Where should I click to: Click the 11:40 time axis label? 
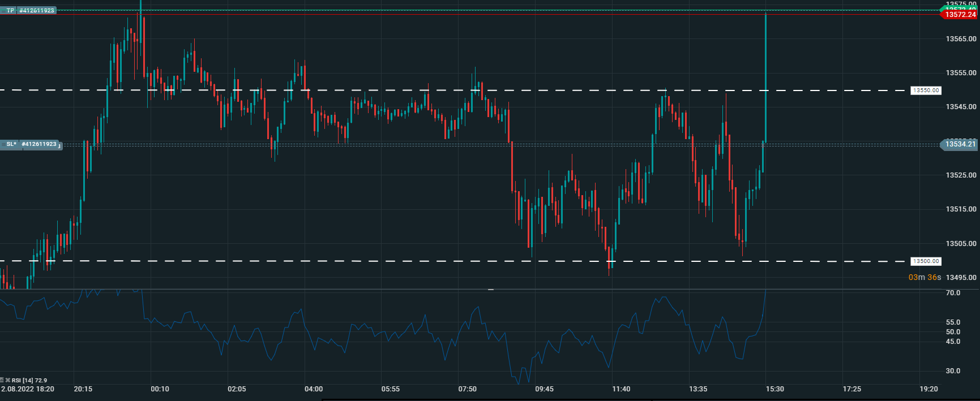(621, 389)
